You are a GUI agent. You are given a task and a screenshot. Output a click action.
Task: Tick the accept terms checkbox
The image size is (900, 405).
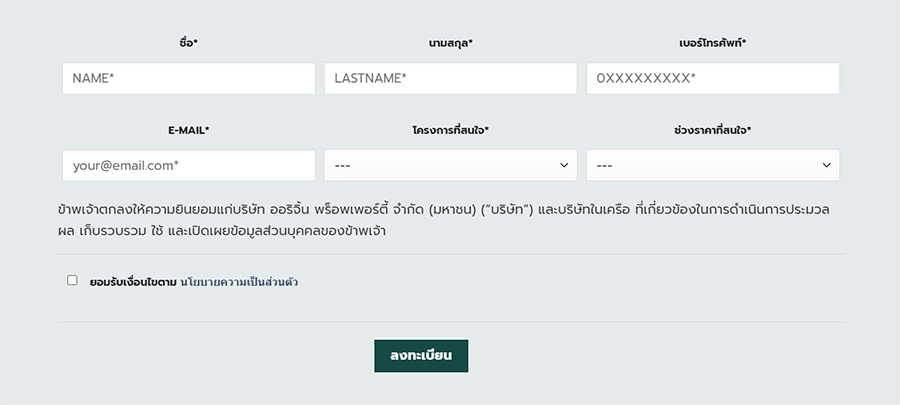pos(72,281)
